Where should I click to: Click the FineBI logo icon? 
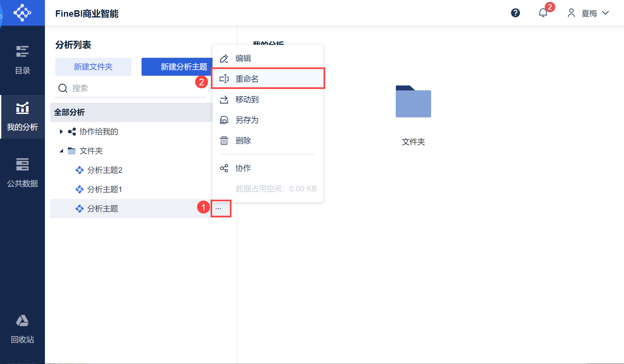(22, 13)
